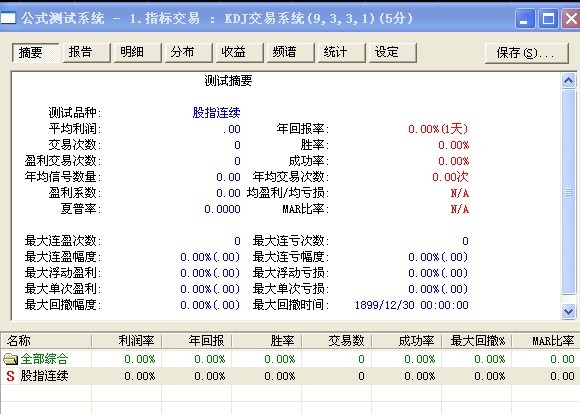Click 股指连续 row MAR比率 cell 0.00
Screen dimensions: 580x414
click(x=546, y=376)
